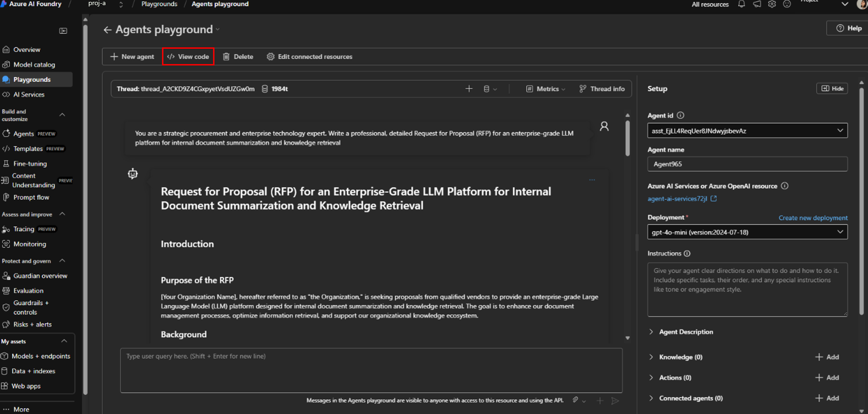Open Agents playground title dropdown
Viewport: 868px width, 414px height.
(x=218, y=30)
